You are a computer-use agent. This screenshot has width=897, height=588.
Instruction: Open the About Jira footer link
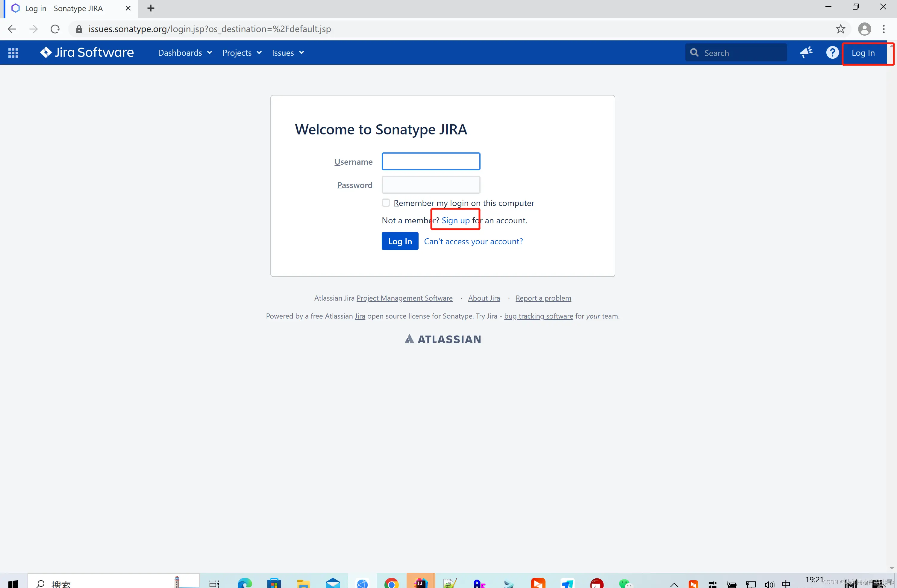pyautogui.click(x=484, y=298)
